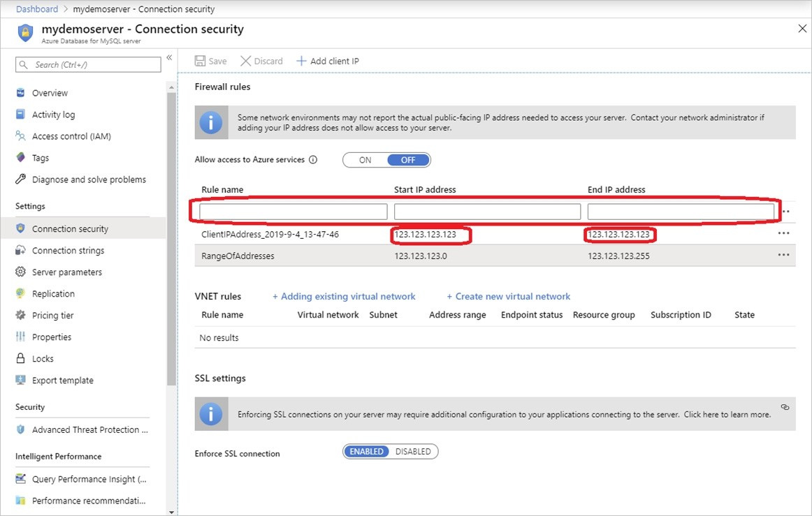The width and height of the screenshot is (812, 516).
Task: Click the Diagnose and solve problems wrench icon
Action: tap(21, 179)
